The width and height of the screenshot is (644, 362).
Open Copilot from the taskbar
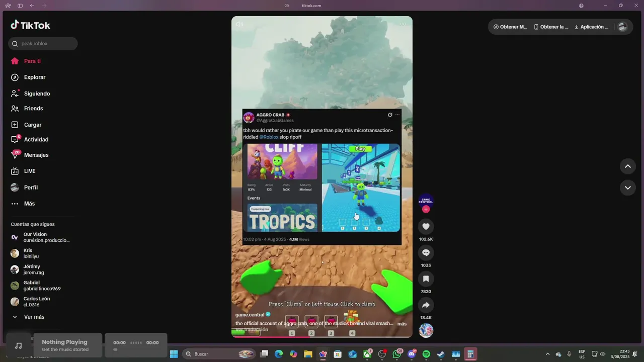coord(293,354)
